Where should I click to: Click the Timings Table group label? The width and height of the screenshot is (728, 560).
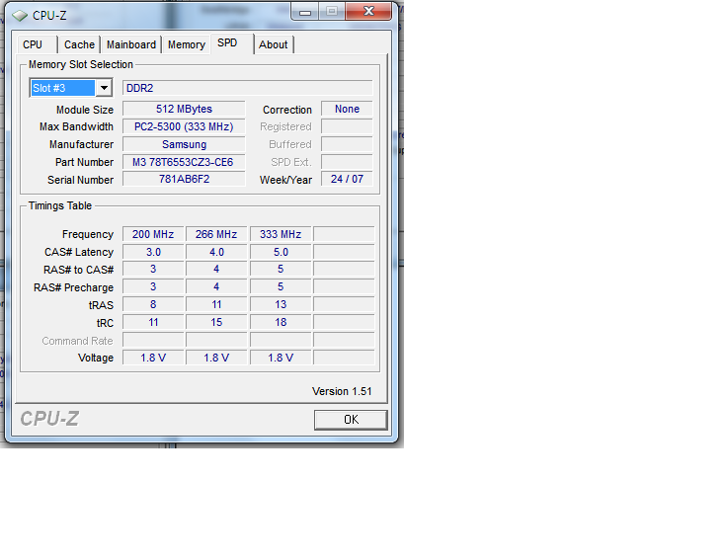click(60, 205)
